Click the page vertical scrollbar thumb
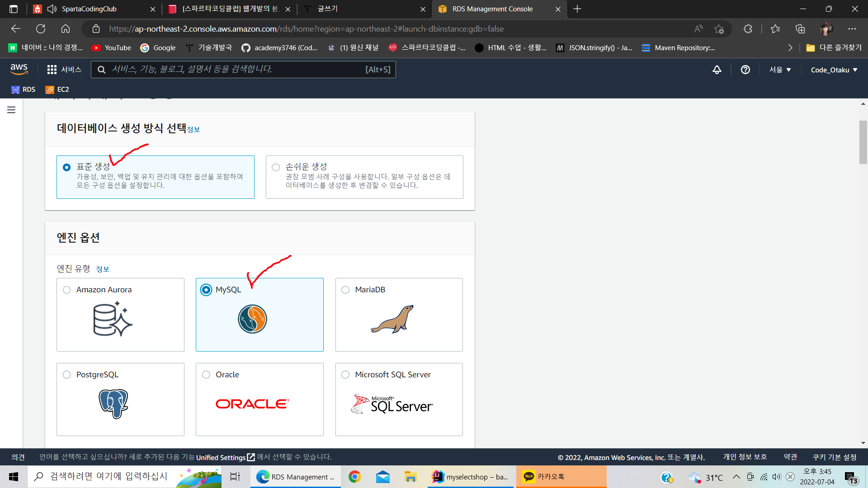This screenshot has height=488, width=868. (863, 142)
